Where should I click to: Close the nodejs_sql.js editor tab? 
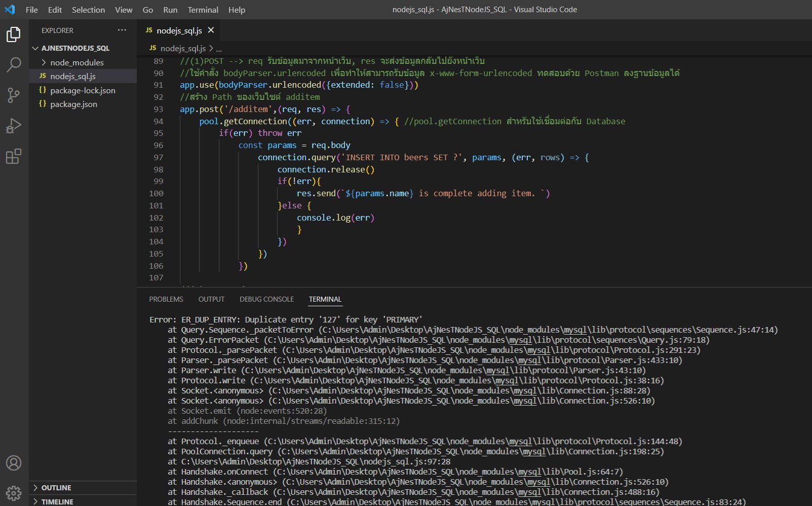click(211, 30)
